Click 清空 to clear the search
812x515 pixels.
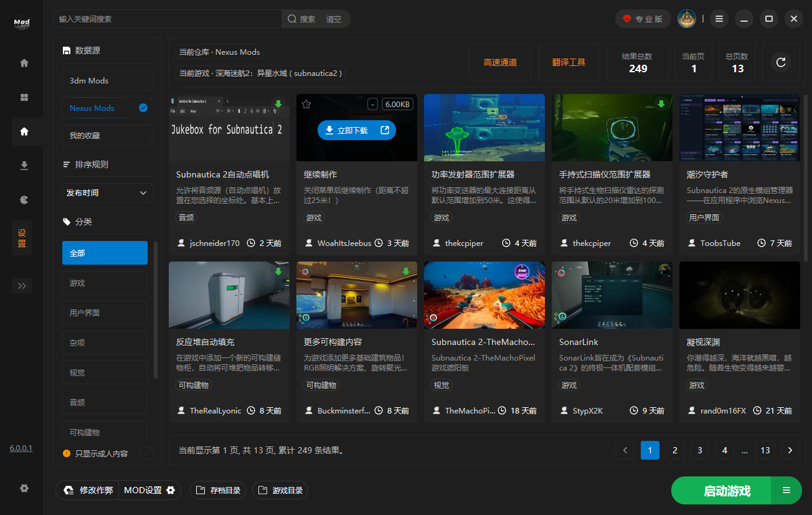(x=334, y=19)
